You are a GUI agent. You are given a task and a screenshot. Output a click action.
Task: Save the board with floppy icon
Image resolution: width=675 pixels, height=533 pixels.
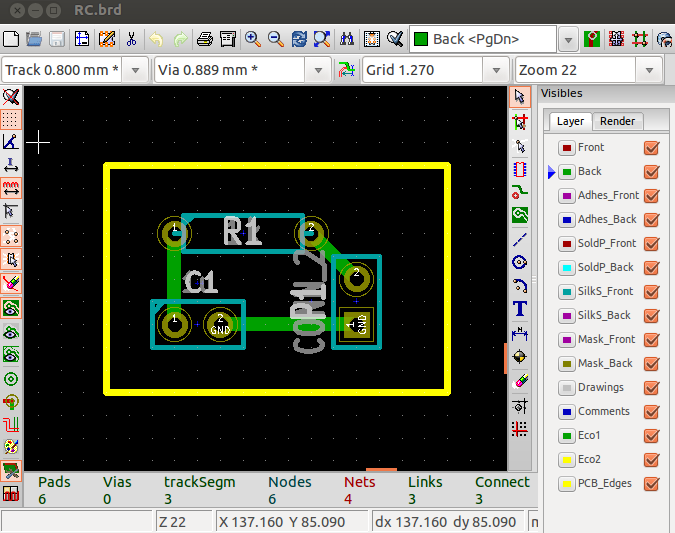(57, 39)
